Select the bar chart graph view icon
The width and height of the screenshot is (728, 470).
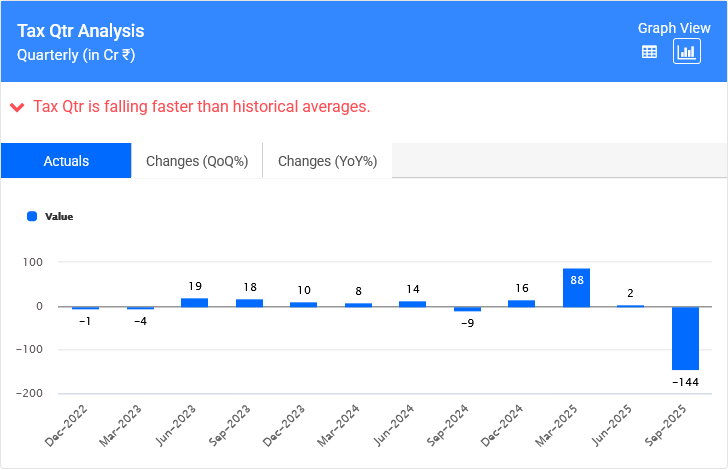coord(687,52)
